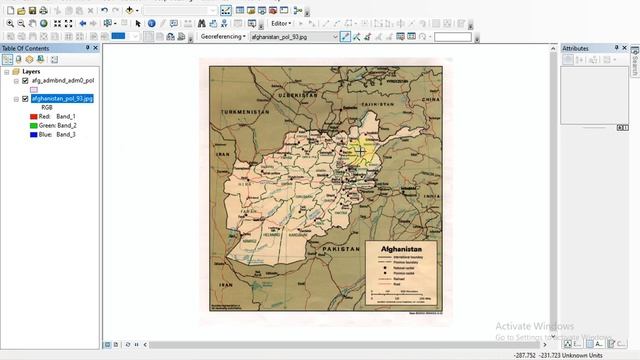Click the Red Band_1 swatch
Image resolution: width=640 pixels, height=360 pixels.
click(x=34, y=117)
